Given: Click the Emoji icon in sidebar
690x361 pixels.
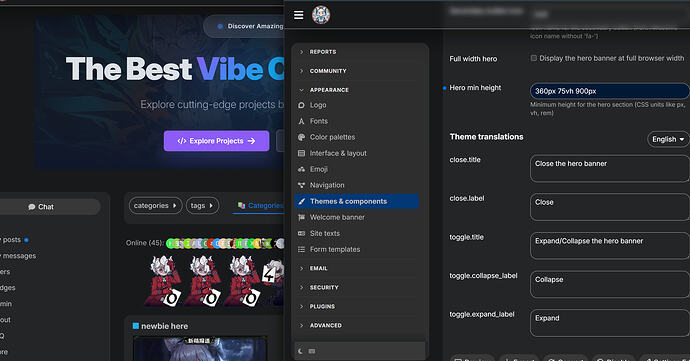Looking at the screenshot, I should click(x=301, y=169).
